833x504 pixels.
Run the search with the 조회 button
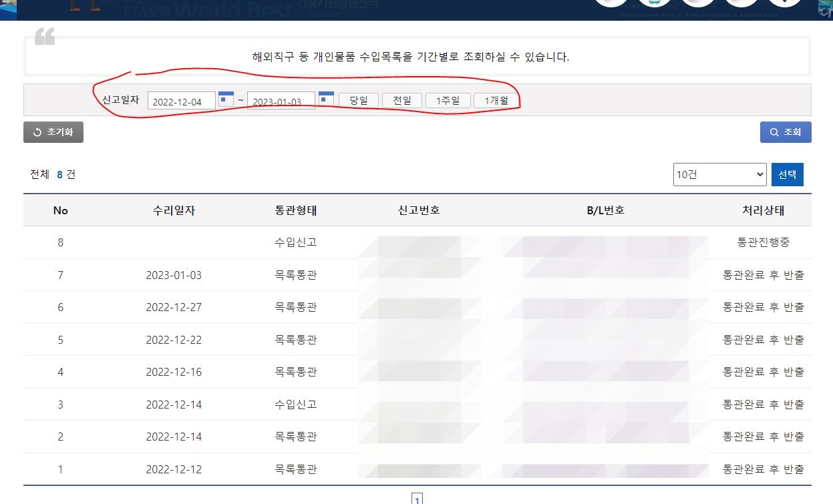point(786,132)
